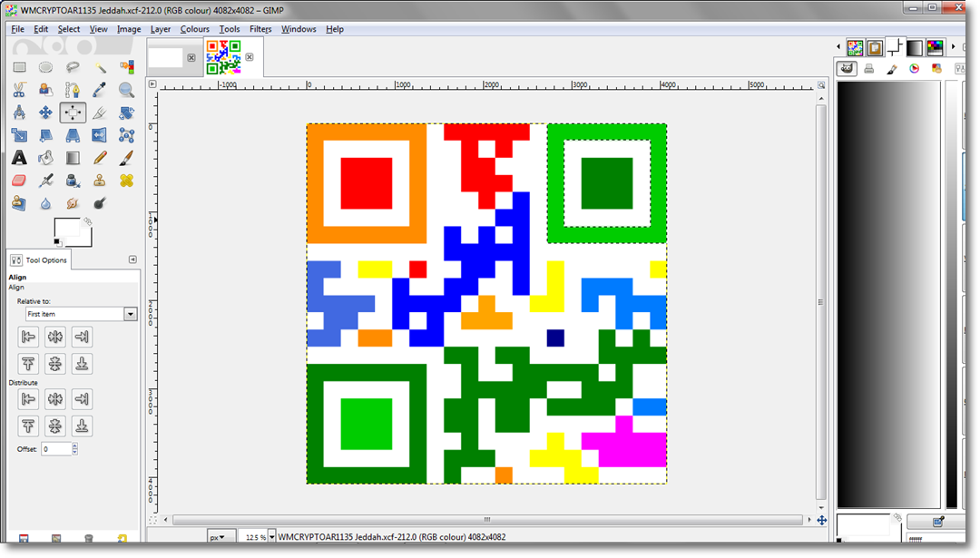Open the image menu triangle at ruler corner
This screenshot has height=558, width=980.
[x=152, y=83]
